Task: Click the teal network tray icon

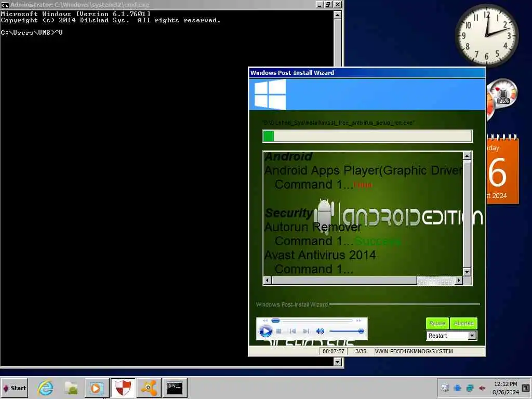Action: pos(470,388)
